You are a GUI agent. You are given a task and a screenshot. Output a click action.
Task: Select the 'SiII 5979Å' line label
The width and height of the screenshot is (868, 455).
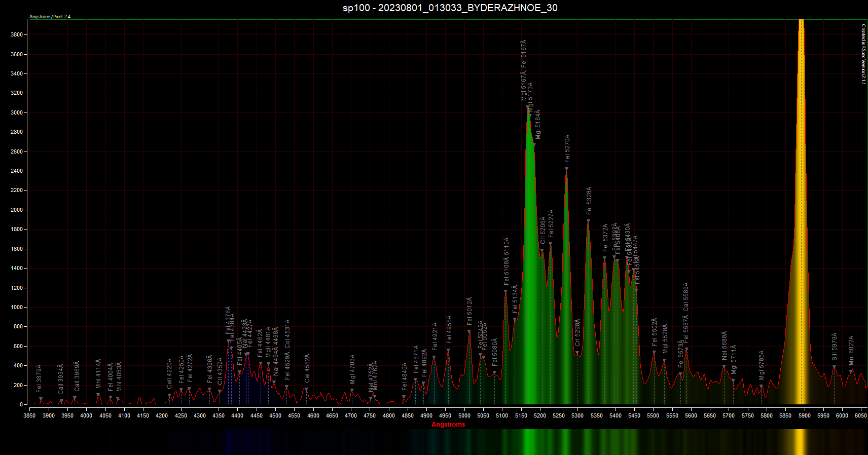click(835, 347)
